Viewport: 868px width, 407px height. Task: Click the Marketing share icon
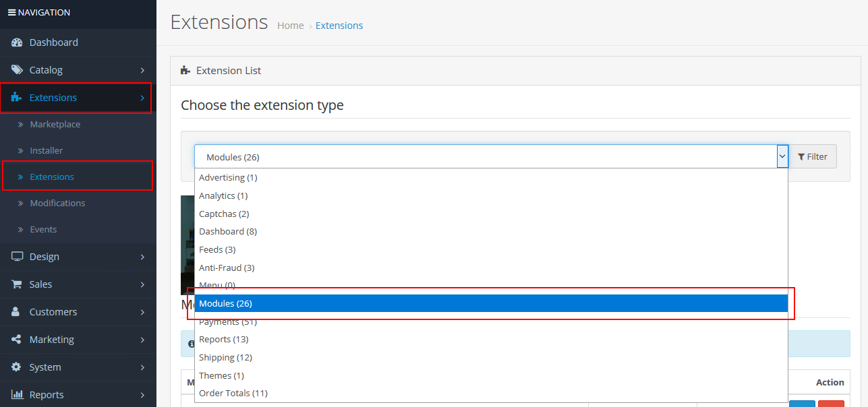pos(17,340)
